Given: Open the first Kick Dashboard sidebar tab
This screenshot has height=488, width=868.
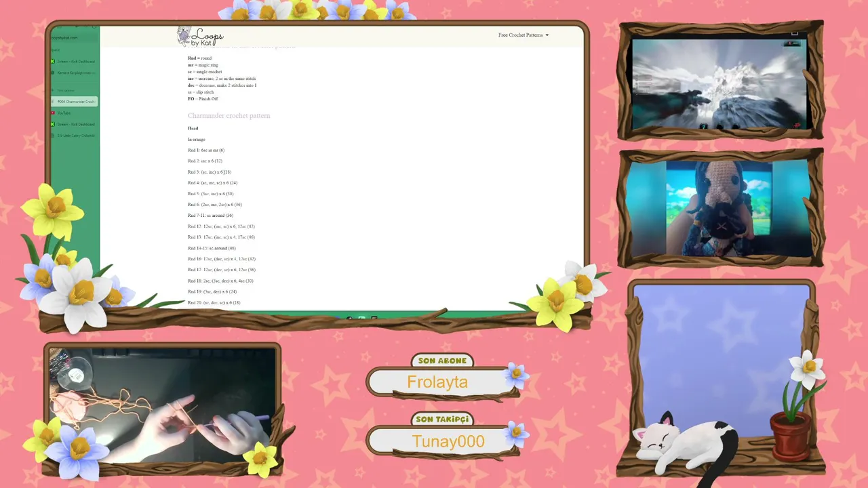Looking at the screenshot, I should point(74,62).
